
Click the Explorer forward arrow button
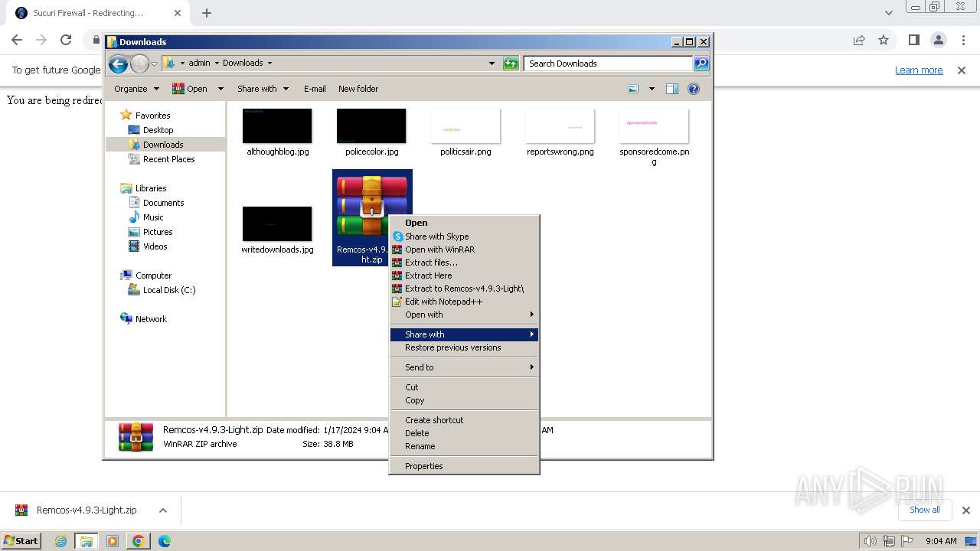point(139,64)
